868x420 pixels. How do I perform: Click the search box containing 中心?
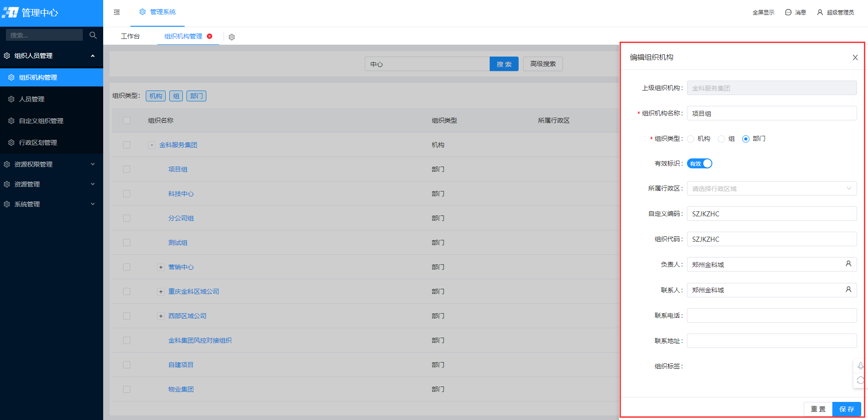tap(427, 64)
